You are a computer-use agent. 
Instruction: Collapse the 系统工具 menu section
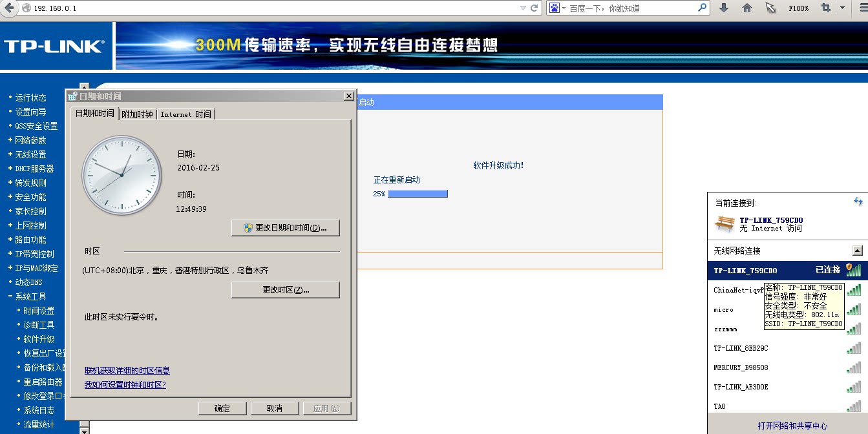tap(30, 296)
